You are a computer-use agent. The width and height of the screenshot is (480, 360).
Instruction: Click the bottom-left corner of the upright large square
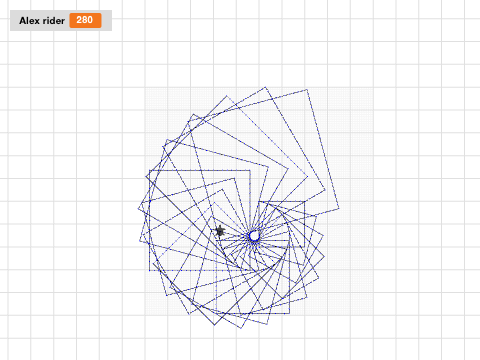click(150, 270)
